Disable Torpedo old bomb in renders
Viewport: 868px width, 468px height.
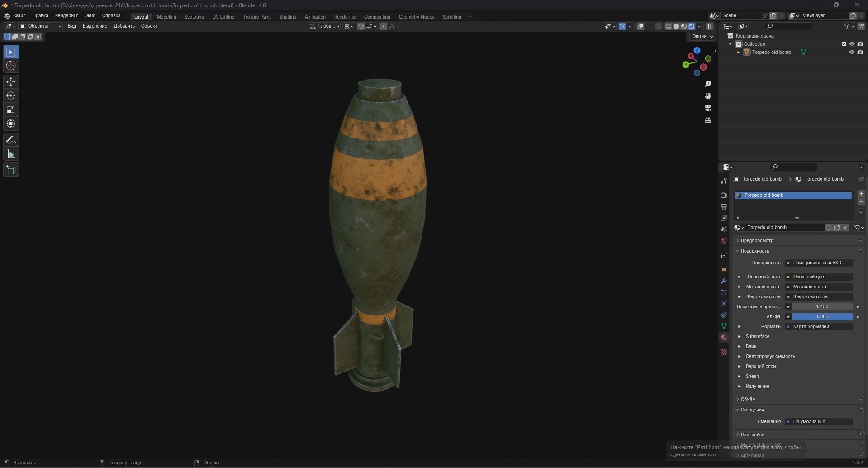(860, 52)
